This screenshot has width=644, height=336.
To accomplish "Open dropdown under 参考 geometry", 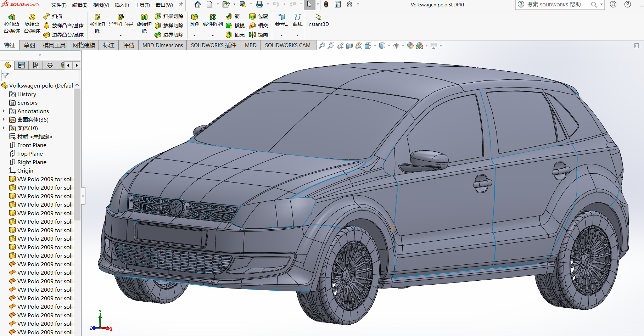I will coord(281,35).
